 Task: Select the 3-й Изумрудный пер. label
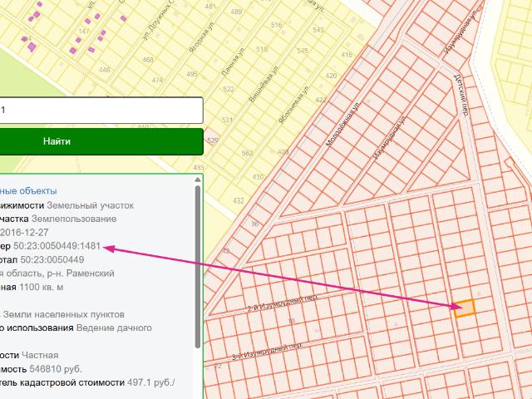point(268,350)
